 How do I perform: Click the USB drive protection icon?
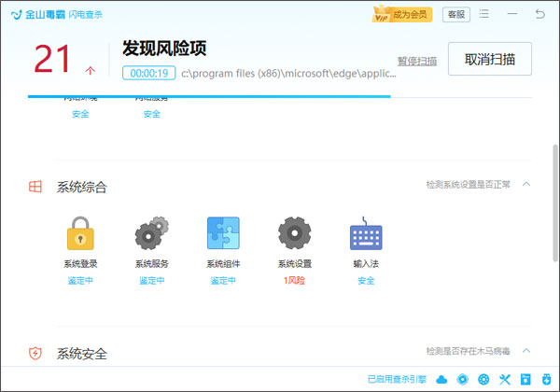[x=546, y=379]
